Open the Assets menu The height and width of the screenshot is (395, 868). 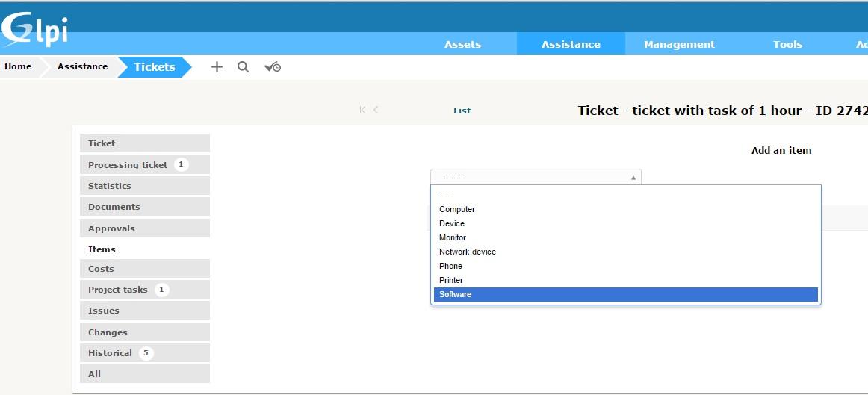click(x=463, y=44)
